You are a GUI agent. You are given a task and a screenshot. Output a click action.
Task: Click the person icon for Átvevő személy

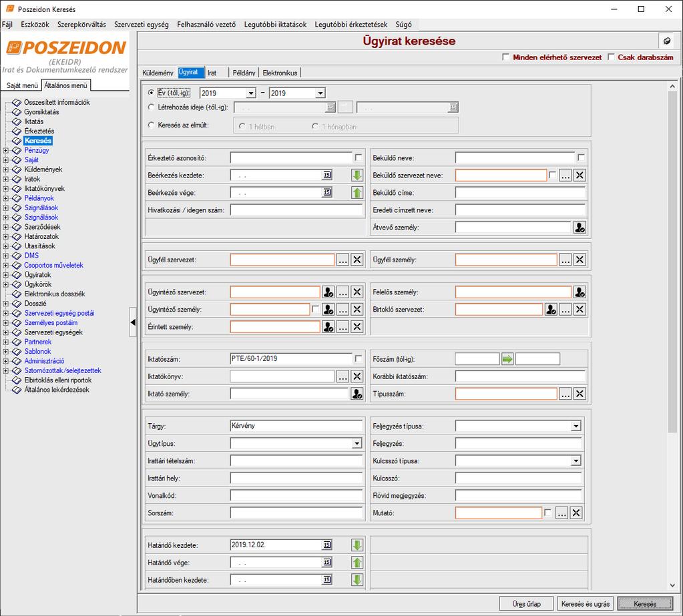point(580,227)
